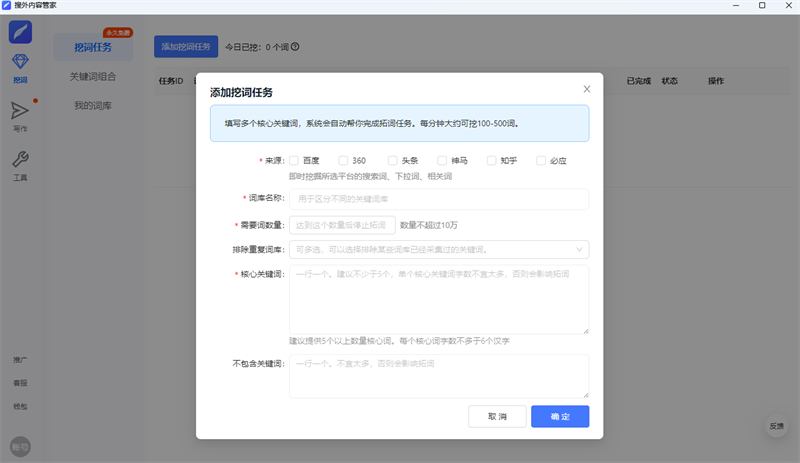Click the 今日已挖: 0 个词 text
Viewport: 800px width, 463px height.
pyautogui.click(x=257, y=47)
